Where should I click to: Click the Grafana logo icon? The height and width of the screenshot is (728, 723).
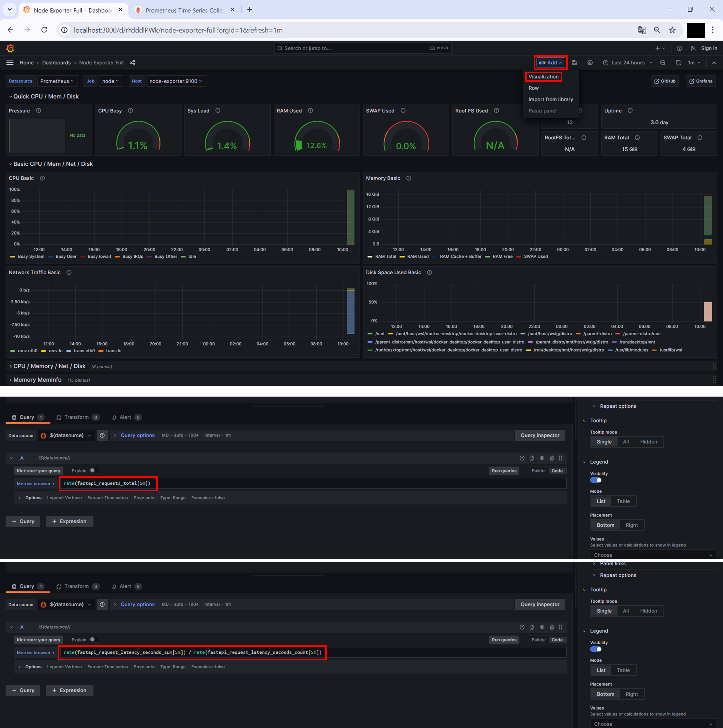pyautogui.click(x=10, y=48)
